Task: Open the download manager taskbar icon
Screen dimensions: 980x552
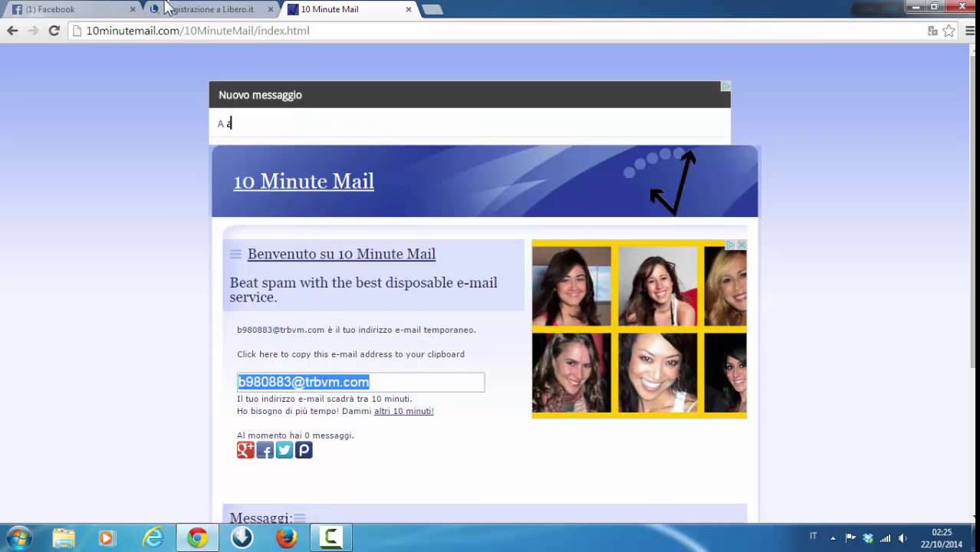Action: 242,538
